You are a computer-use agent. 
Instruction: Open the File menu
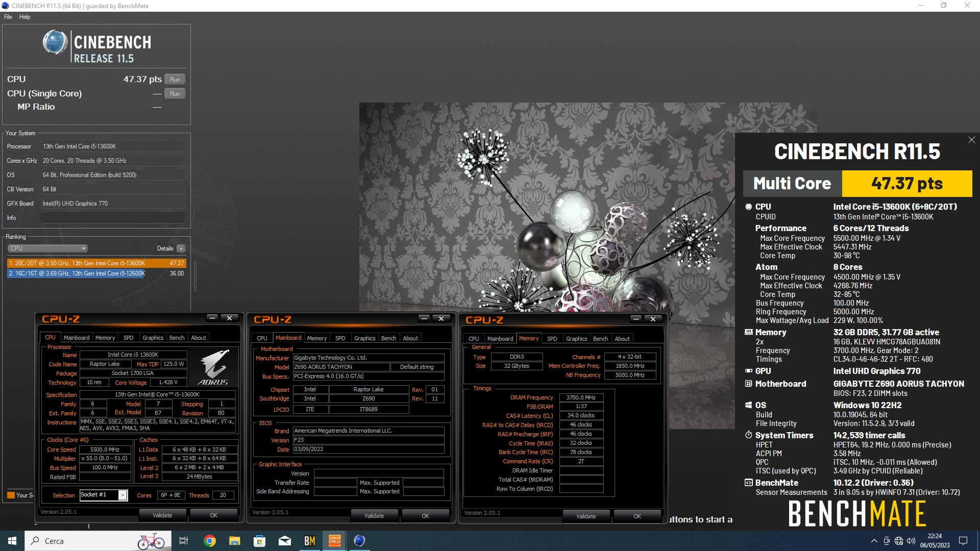8,17
